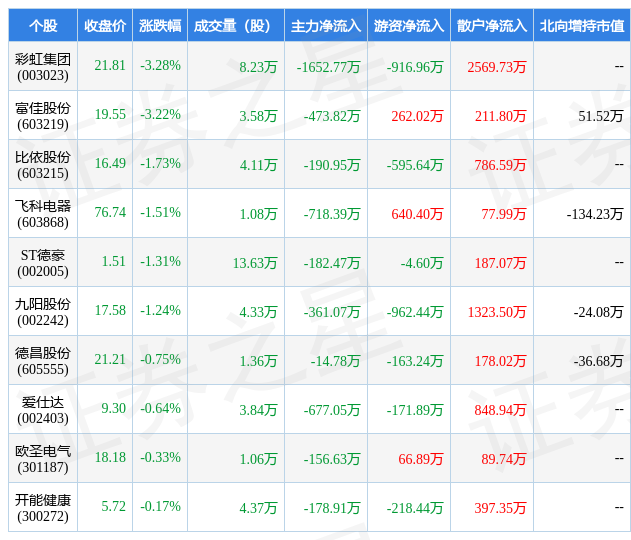The image size is (631, 540).
Task: Select stock 欧圣电气 (301187)
Action: [x=43, y=459]
